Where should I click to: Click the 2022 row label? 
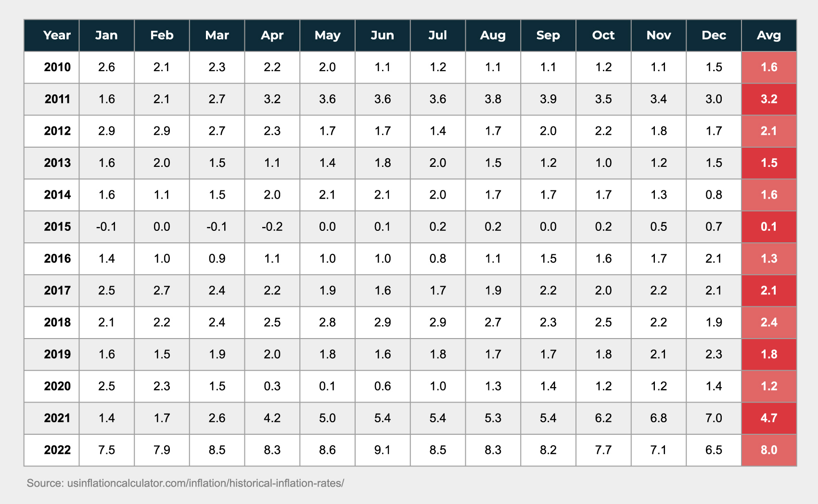57,450
